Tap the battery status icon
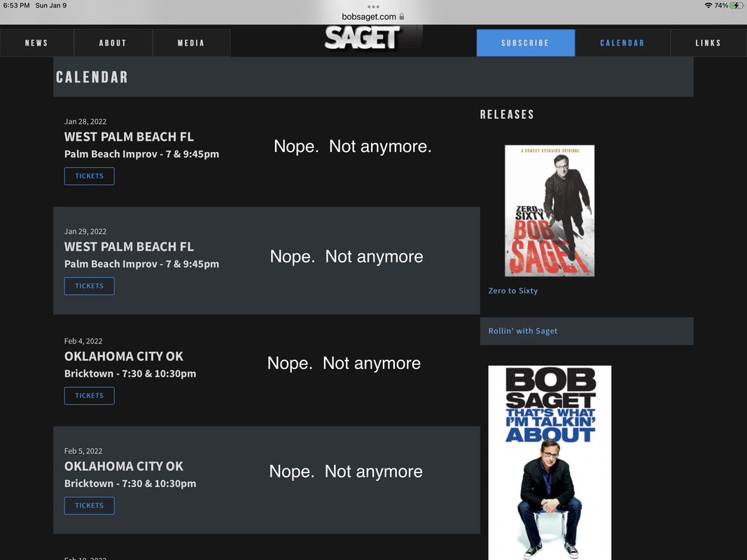Viewport: 747px width, 560px height. tap(736, 5)
